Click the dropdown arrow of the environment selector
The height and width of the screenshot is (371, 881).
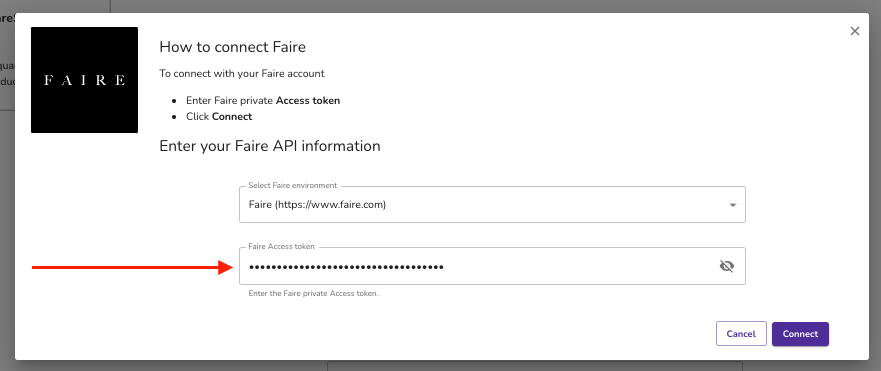733,205
